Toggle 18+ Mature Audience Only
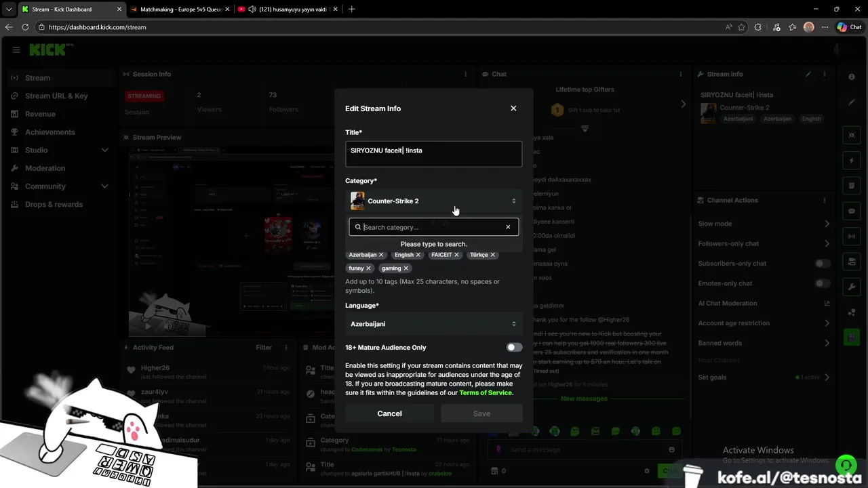Viewport: 868px width, 488px height. click(x=514, y=348)
